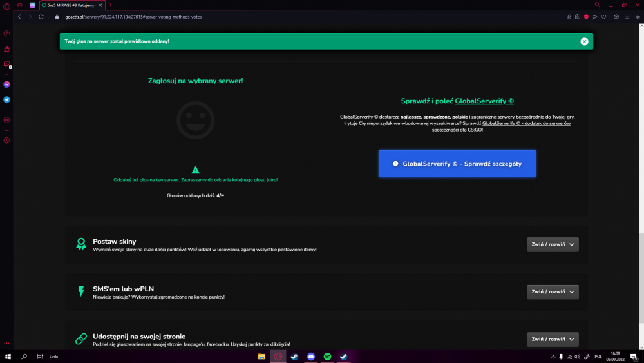This screenshot has height=363, width=644.
Task: Open Twitter in the sidebar
Action: tap(6, 99)
